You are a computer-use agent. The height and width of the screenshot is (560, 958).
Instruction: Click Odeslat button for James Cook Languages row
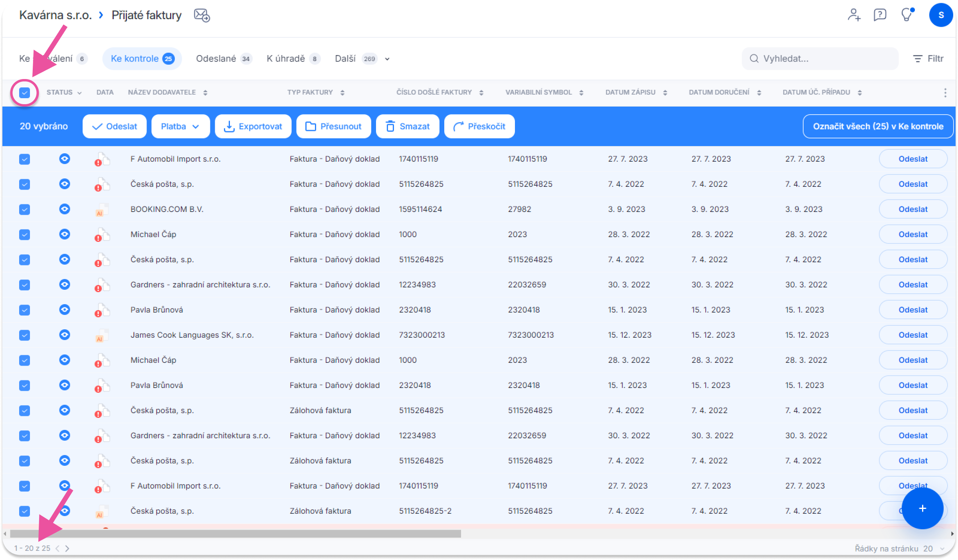click(913, 335)
